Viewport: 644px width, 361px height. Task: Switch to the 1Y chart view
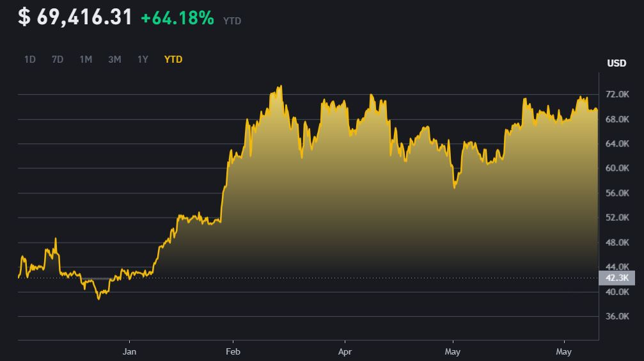point(143,60)
